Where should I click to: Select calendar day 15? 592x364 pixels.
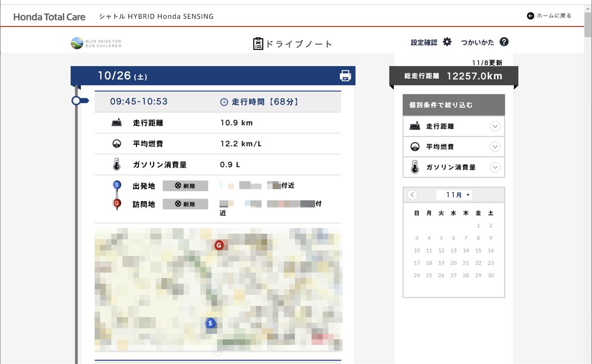[478, 250]
